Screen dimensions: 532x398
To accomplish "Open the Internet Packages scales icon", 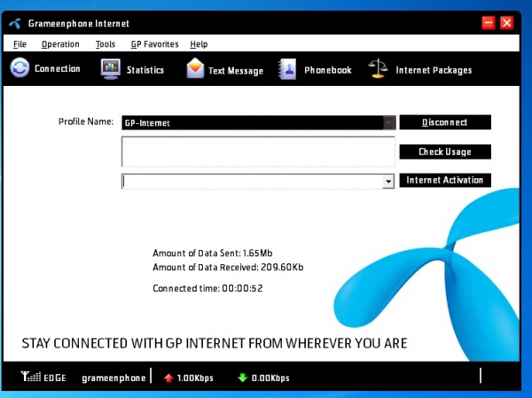I will click(x=378, y=68).
